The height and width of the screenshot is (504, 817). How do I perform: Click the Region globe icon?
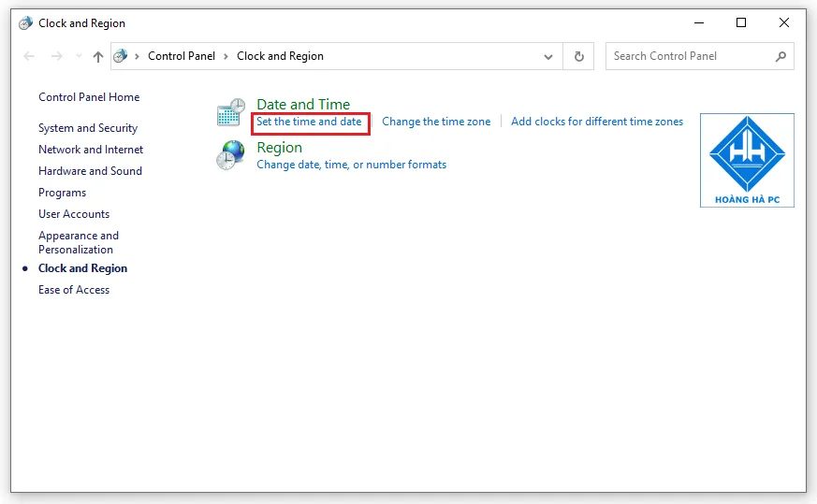230,155
